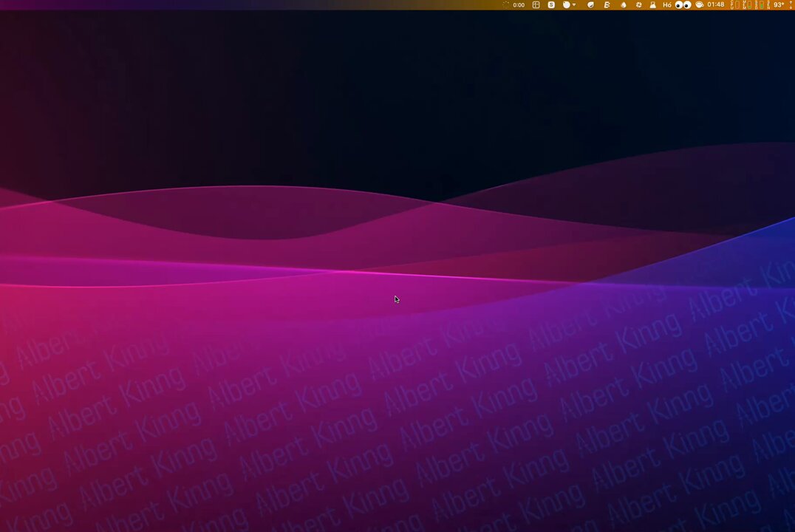Click the square S menu bar icon
795x532 pixels.
coord(551,5)
